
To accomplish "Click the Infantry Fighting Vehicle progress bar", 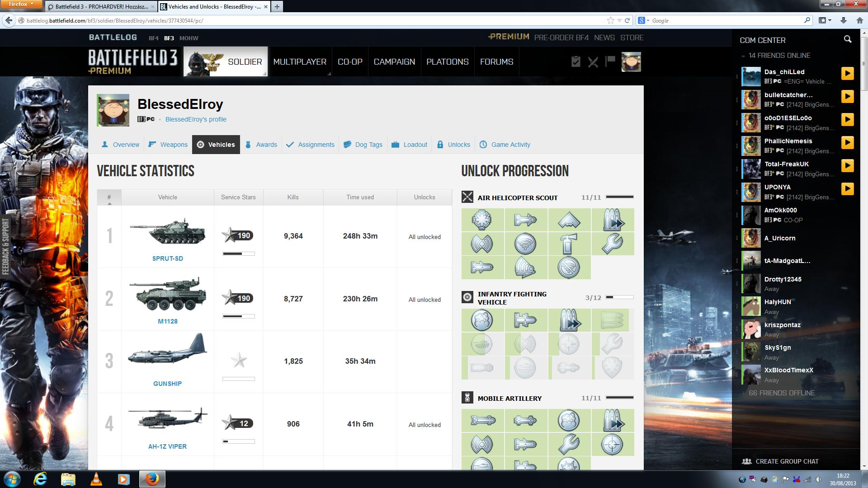I will click(x=619, y=297).
